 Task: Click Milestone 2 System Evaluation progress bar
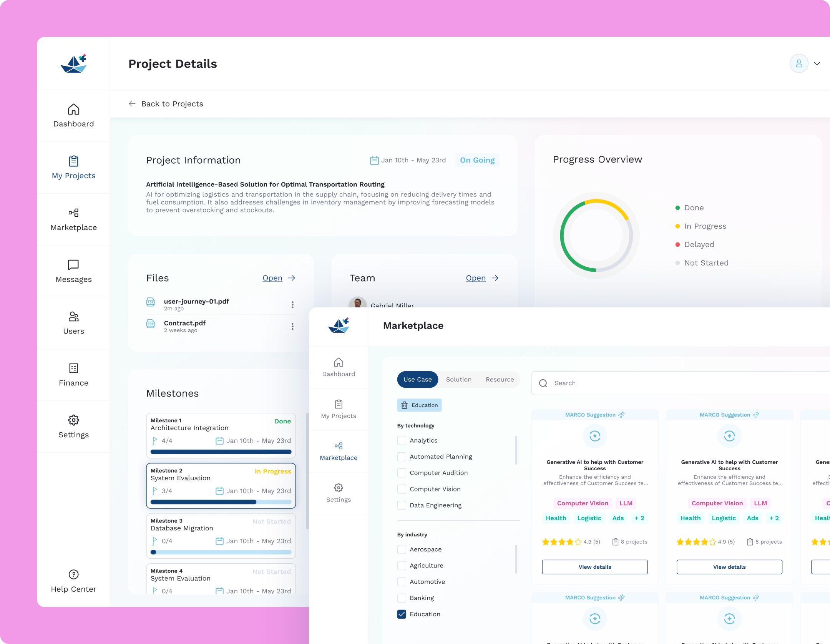tap(221, 502)
